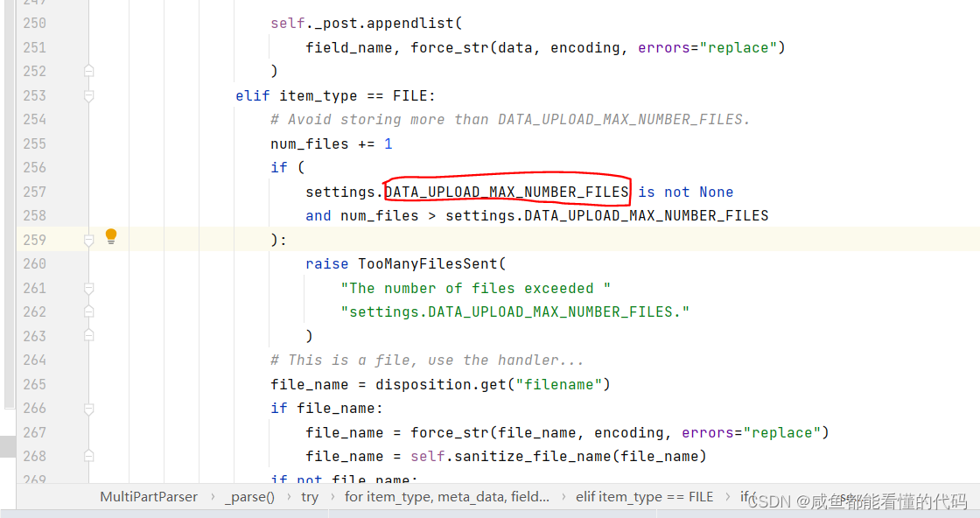
Task: Open MultiPartParser in the breadcrumb bar
Action: [148, 496]
